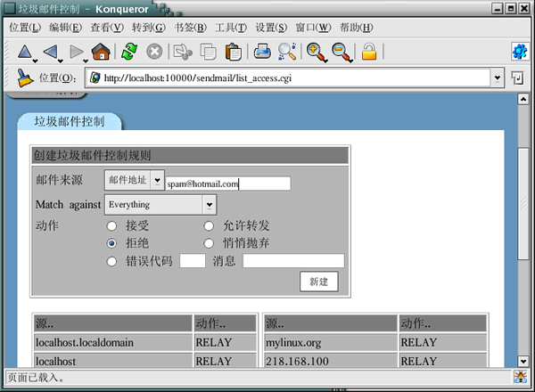This screenshot has width=535, height=392.
Task: Click the scrollbar up arrow
Action: 523,99
